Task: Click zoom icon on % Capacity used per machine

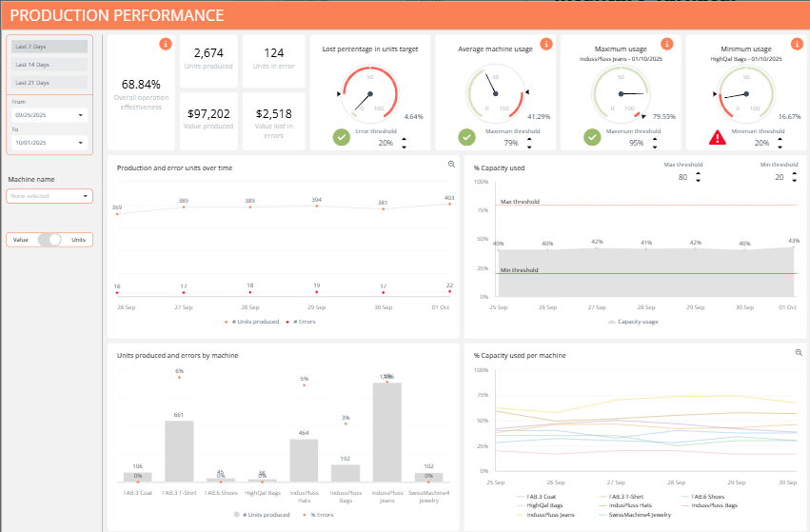Action: (799, 353)
